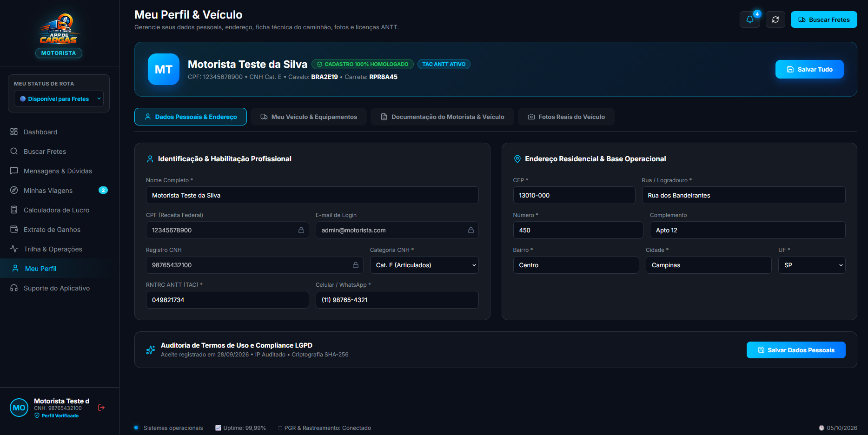Viewport: 868px width, 435px height.
Task: Open the UF state dropdown
Action: point(812,265)
